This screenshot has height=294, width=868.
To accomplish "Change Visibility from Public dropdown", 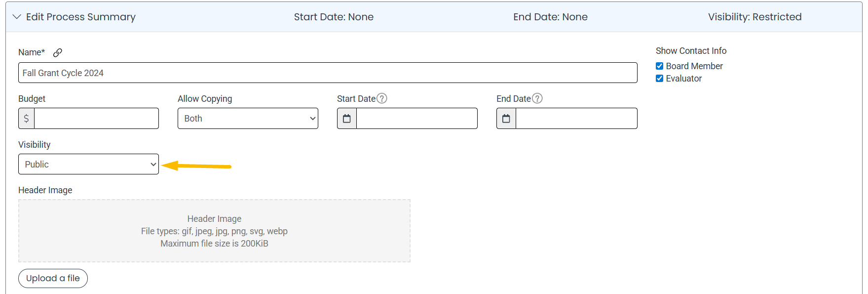I will point(88,164).
